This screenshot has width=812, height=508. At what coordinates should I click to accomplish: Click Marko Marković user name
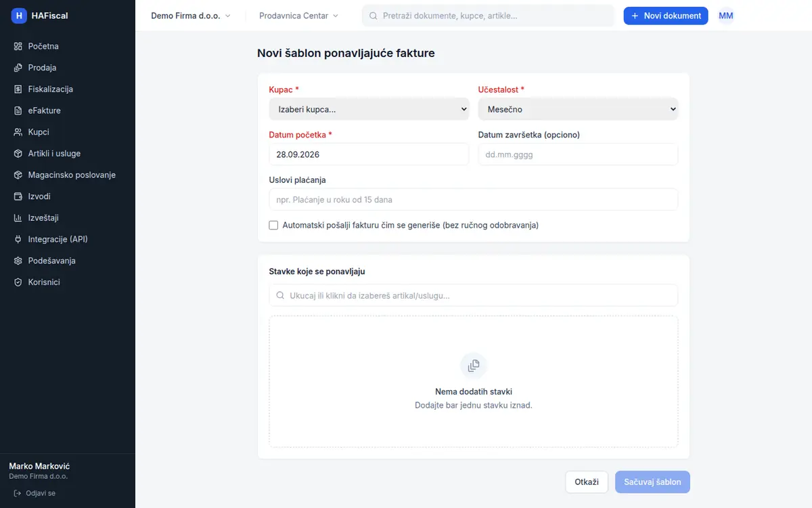click(x=39, y=466)
